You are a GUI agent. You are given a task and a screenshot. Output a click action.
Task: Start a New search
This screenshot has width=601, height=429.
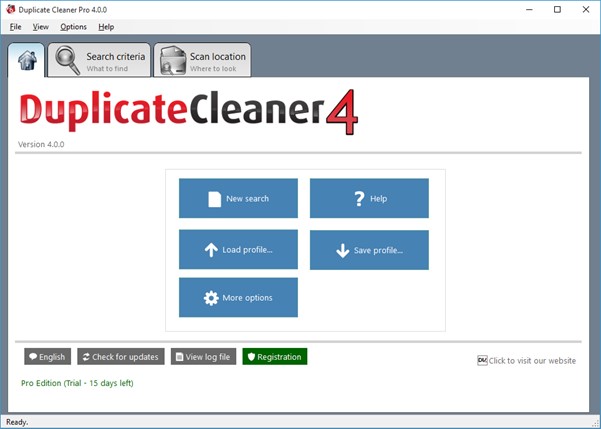coord(238,198)
